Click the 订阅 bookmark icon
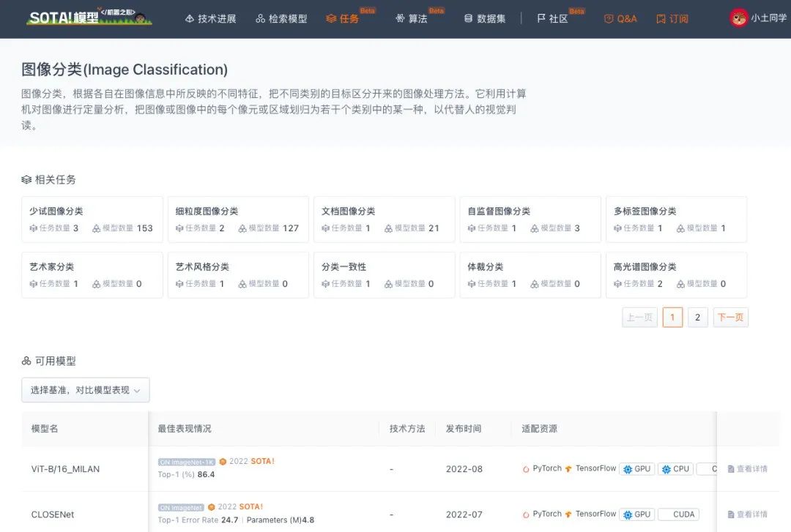This screenshot has height=532, width=791. pos(661,18)
